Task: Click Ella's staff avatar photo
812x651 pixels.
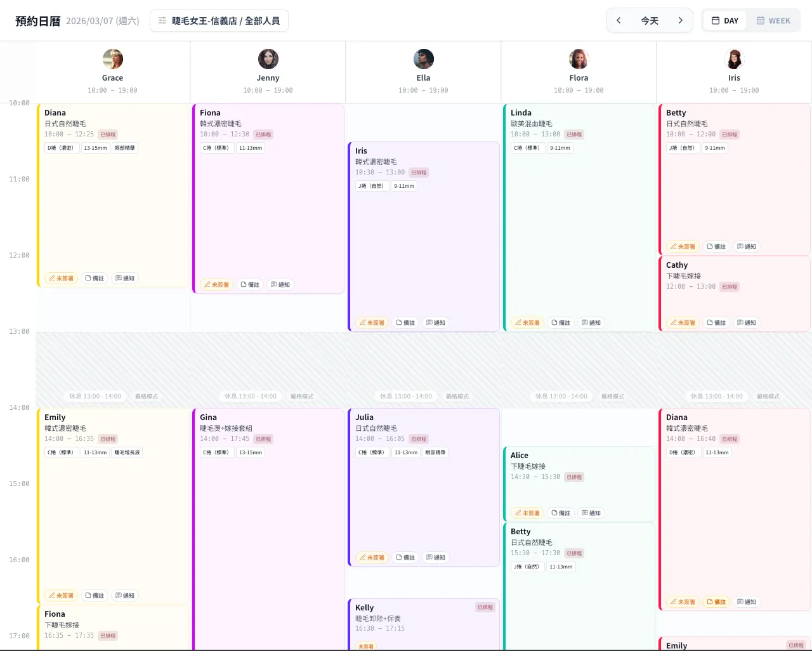Action: pyautogui.click(x=423, y=59)
